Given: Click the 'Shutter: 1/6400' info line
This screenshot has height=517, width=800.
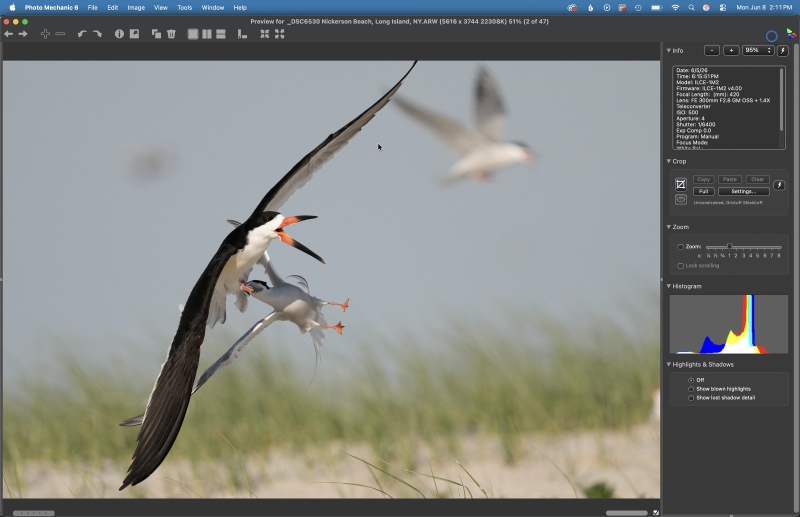Looking at the screenshot, I should coord(696,125).
